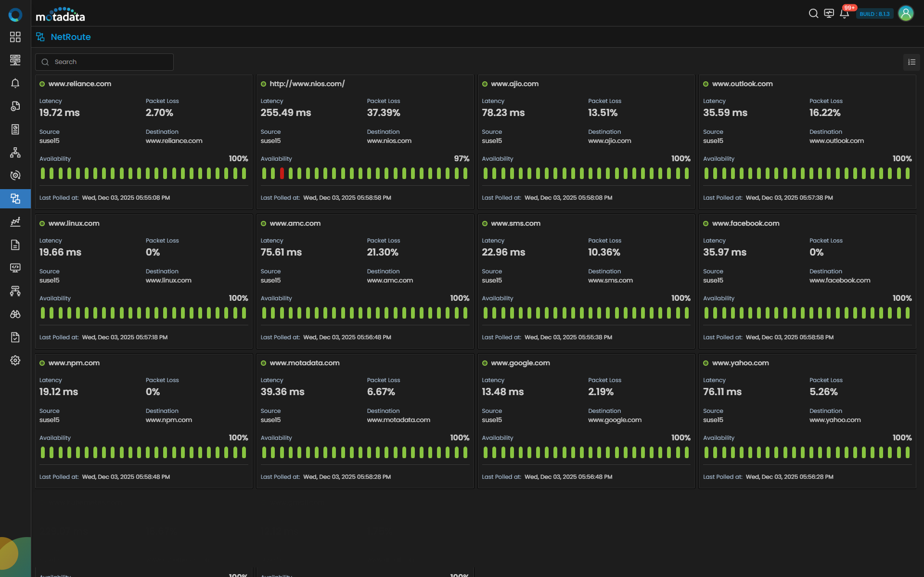924x577 pixels.
Task: Switch to list view layout icon
Action: pyautogui.click(x=911, y=62)
